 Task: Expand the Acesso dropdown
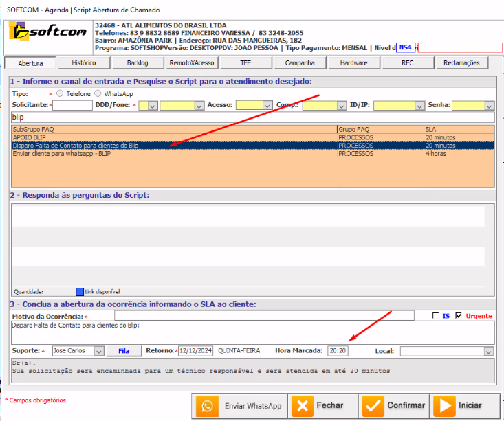click(x=267, y=106)
